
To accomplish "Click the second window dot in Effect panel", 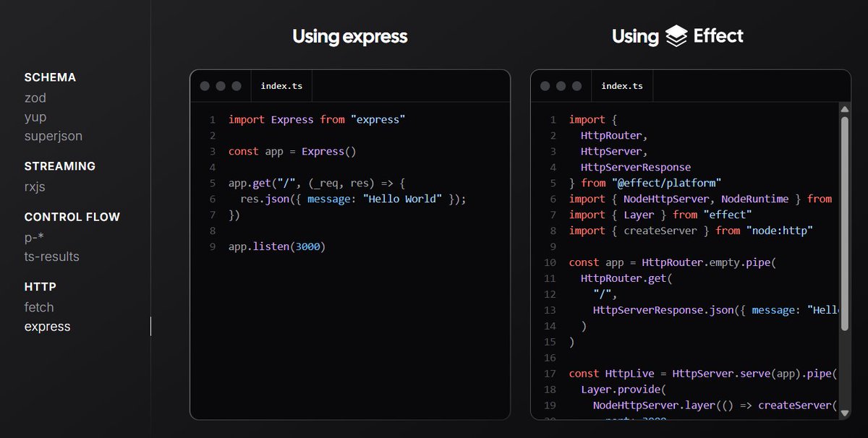I will click(561, 86).
